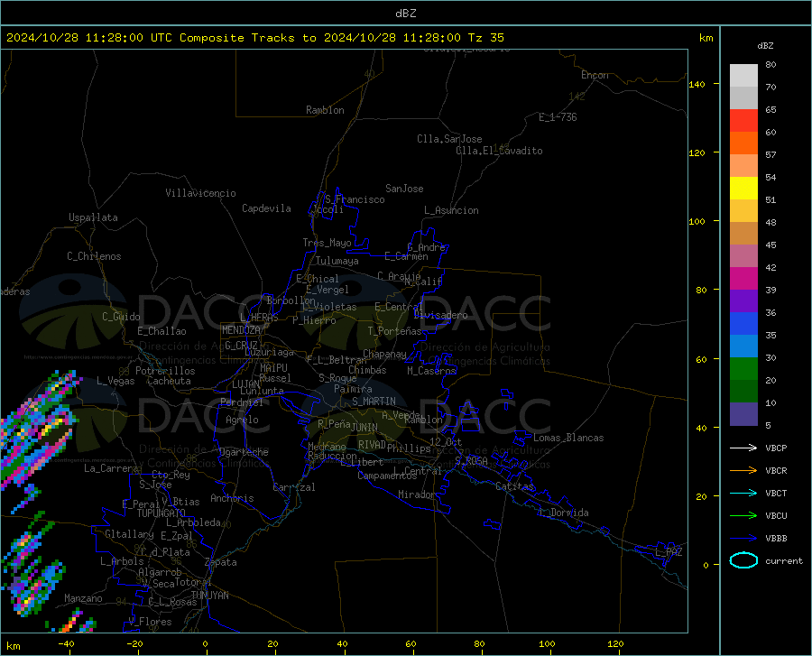Viewport: 812px width, 656px height.
Task: Click the dBZ heading above color legend
Action: (765, 45)
